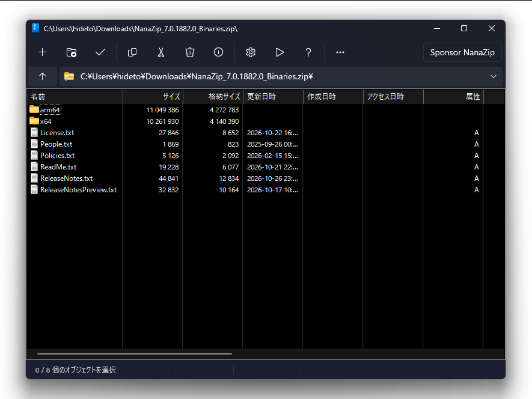Click the x64 folder icon

tap(34, 121)
